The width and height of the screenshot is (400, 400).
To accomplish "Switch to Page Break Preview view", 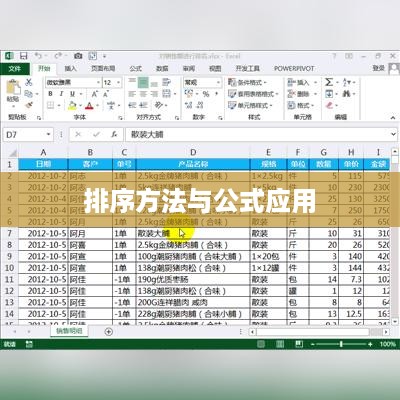I will pyautogui.click(x=299, y=344).
